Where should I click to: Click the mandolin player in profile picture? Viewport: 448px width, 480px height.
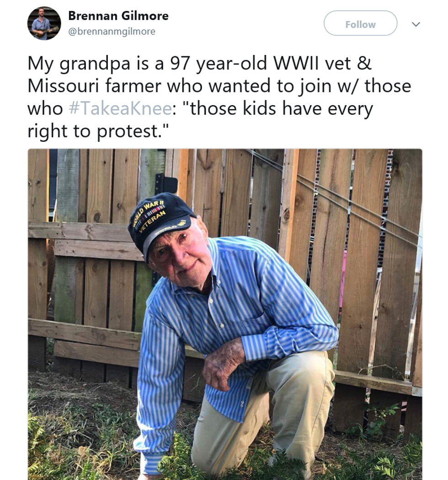coord(43,24)
